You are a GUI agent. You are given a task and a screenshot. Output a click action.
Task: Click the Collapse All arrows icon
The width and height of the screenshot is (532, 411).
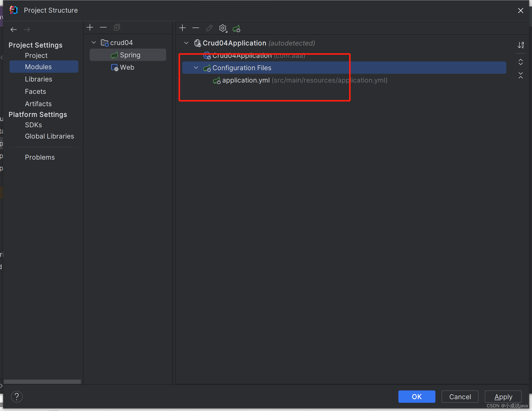click(521, 75)
